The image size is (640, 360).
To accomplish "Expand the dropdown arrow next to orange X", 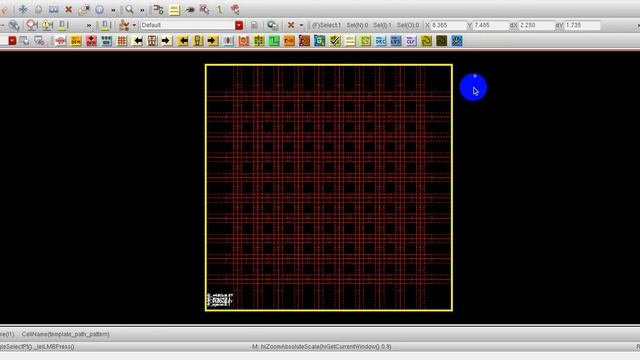I will (x=302, y=25).
